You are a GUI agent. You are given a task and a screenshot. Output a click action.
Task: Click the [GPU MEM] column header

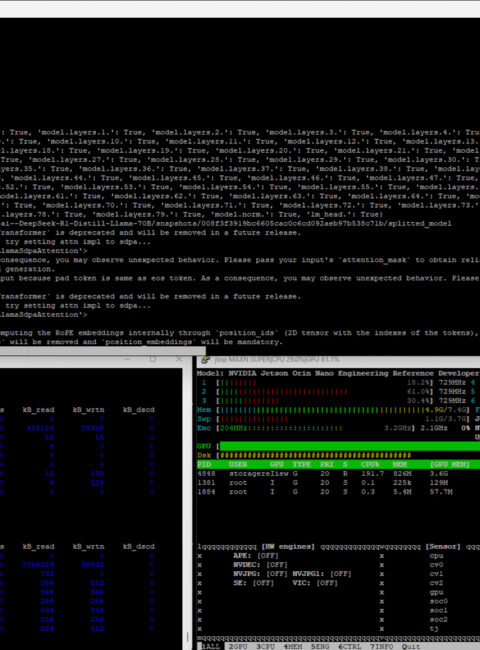(x=450, y=465)
